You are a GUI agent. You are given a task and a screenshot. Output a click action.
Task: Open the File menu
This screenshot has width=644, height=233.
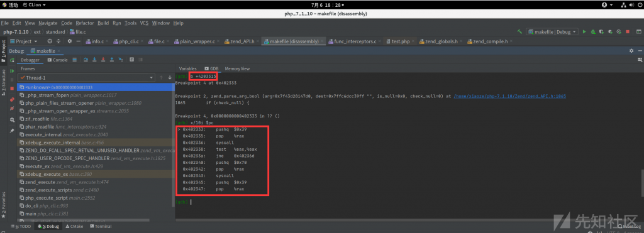coord(4,23)
